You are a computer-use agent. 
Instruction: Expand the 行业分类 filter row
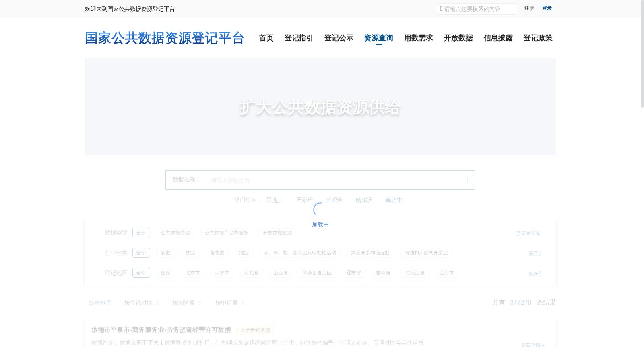(535, 253)
